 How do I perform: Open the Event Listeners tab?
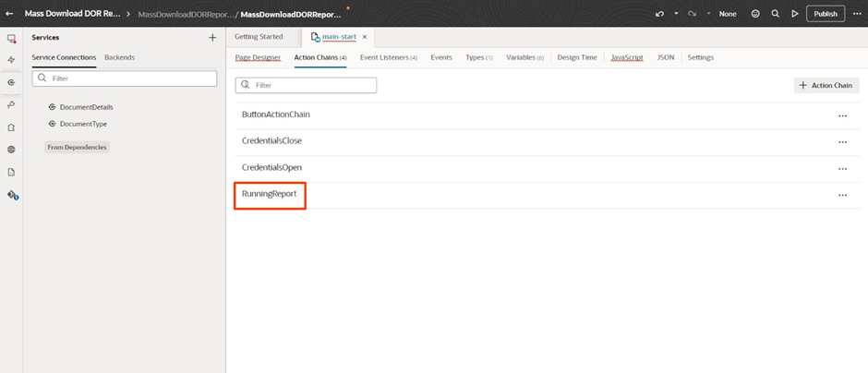(x=389, y=57)
